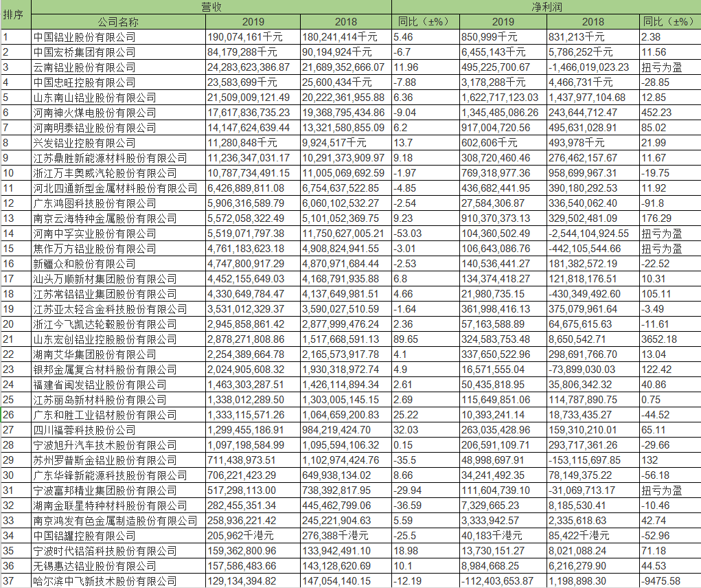
Task: Click revenue value 190,074,161千元
Action: pyautogui.click(x=253, y=37)
